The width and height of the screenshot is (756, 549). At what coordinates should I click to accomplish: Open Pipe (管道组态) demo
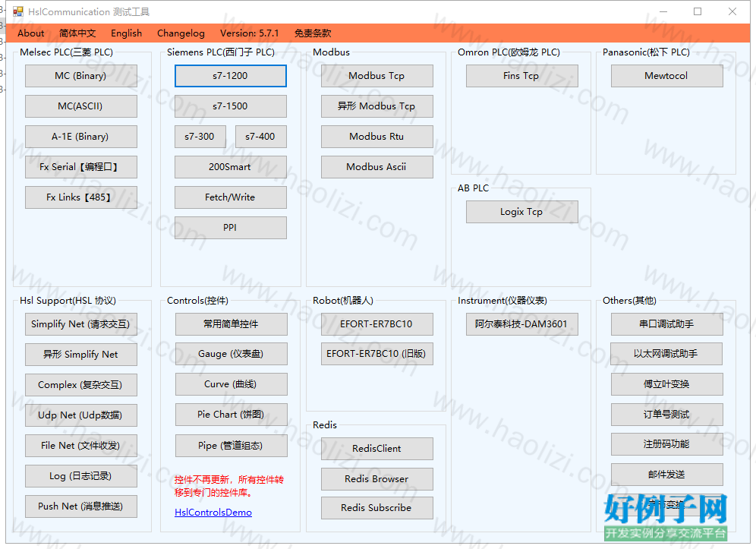(231, 446)
